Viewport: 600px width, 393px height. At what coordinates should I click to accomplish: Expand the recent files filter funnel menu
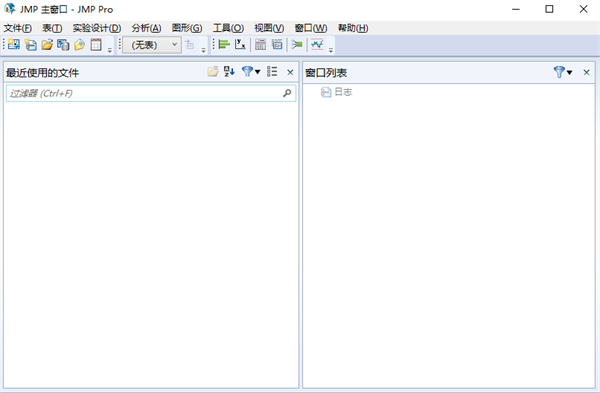pos(251,72)
